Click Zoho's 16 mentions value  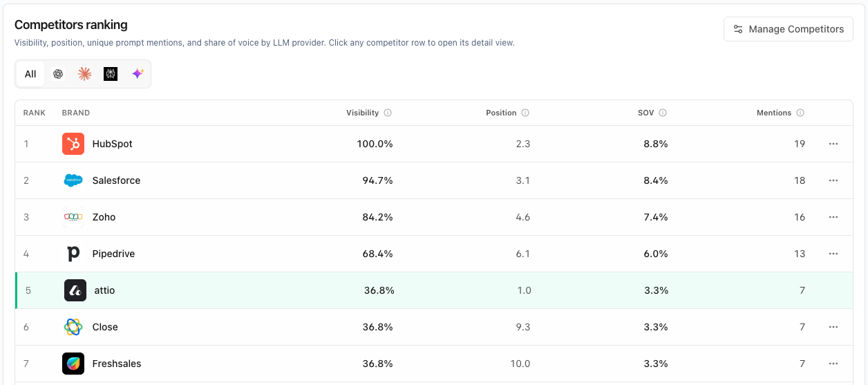[800, 217]
